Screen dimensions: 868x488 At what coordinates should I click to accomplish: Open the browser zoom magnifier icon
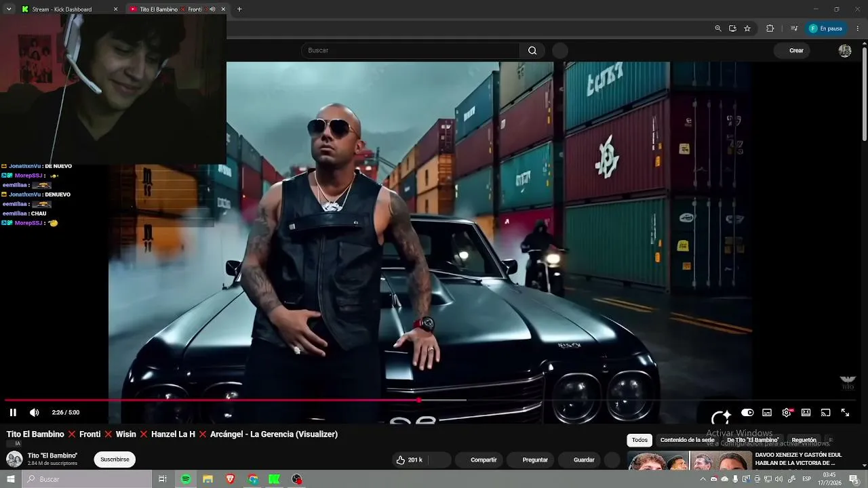coord(718,28)
